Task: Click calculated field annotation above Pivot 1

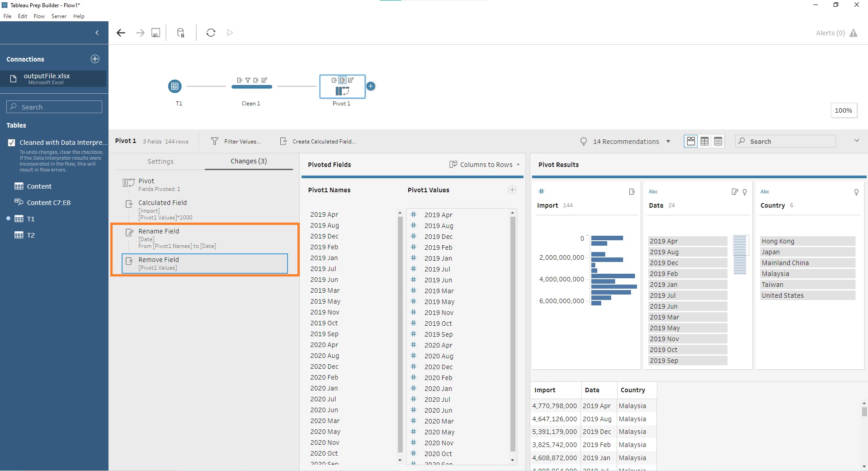Action: tap(335, 80)
